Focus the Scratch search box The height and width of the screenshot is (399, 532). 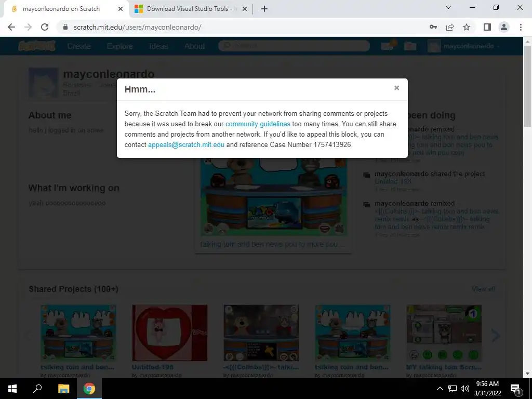coord(294,46)
